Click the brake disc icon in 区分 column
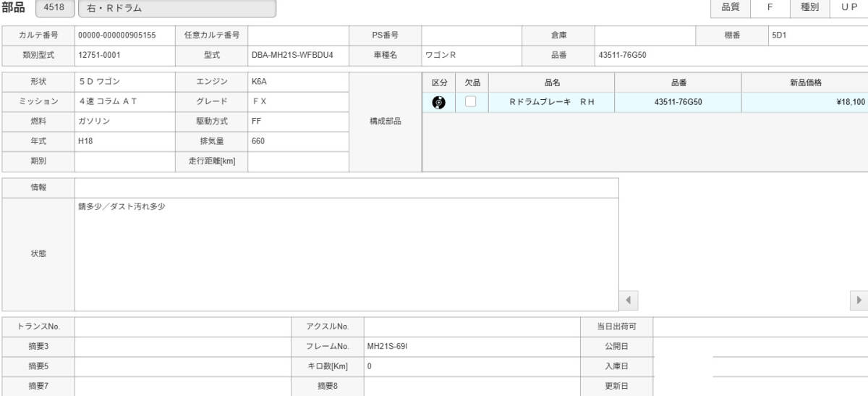Image resolution: width=868 pixels, height=396 pixels. (x=438, y=102)
